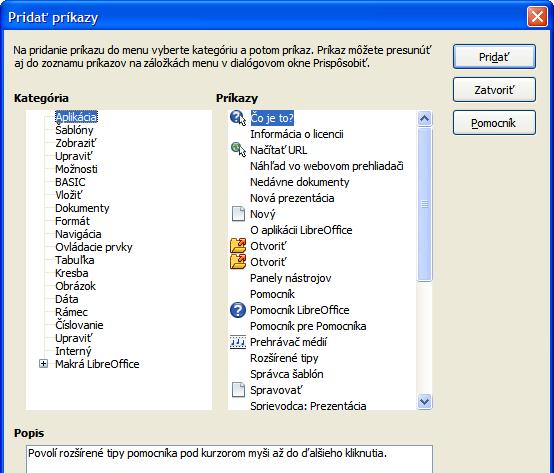
Task: Select the 'Aplikácia' category
Action: click(76, 117)
